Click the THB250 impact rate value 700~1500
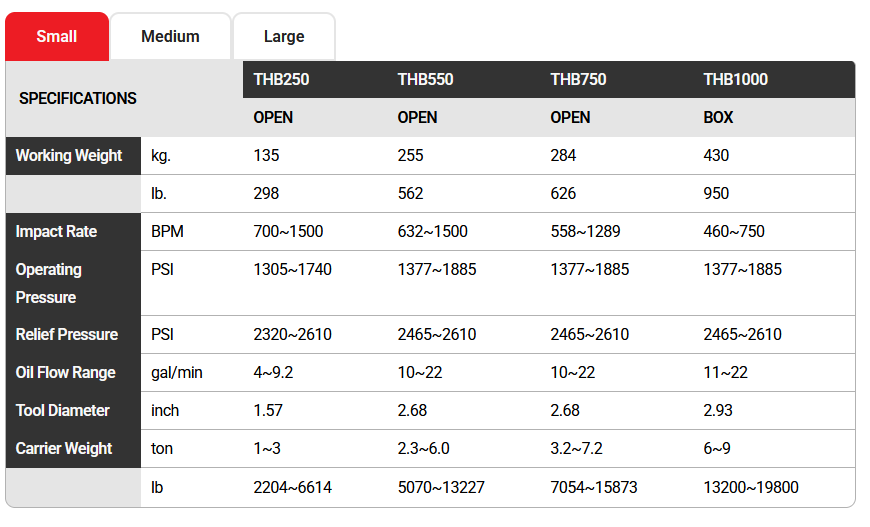870x527 pixels. tap(288, 232)
